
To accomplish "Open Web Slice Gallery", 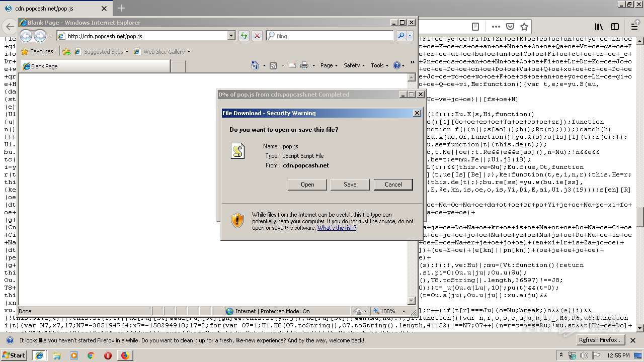I will 162,51.
